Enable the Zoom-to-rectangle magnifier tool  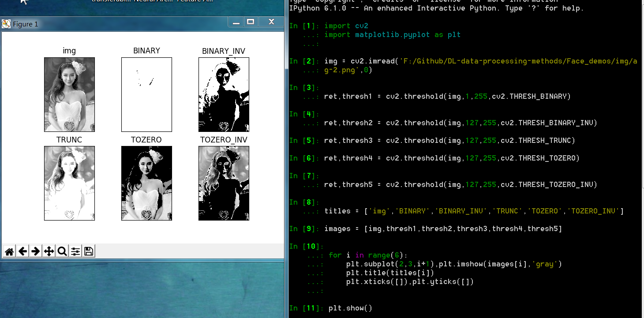(x=62, y=251)
